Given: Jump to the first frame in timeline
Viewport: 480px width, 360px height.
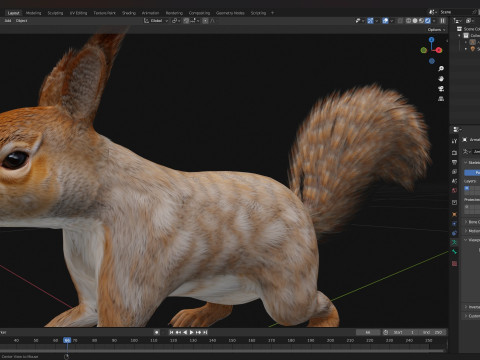Looking at the screenshot, I should tap(171, 332).
